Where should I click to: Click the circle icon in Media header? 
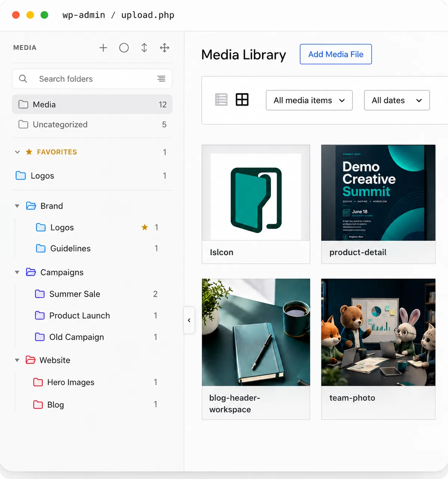[x=124, y=48]
